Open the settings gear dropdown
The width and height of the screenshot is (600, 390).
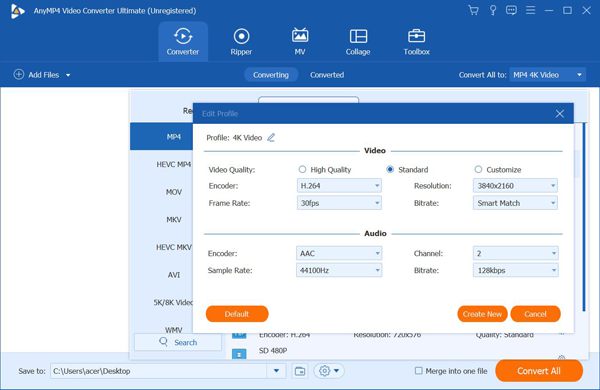point(329,371)
